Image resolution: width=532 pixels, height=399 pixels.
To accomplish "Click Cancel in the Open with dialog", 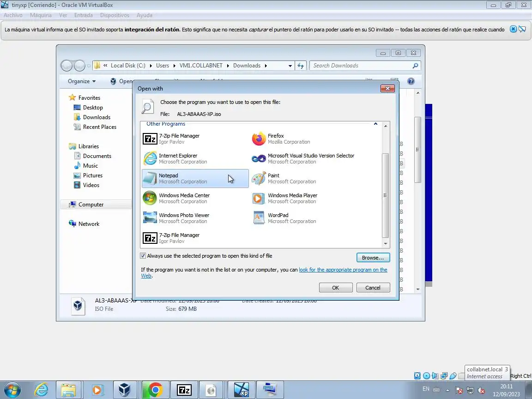I will [373, 288].
